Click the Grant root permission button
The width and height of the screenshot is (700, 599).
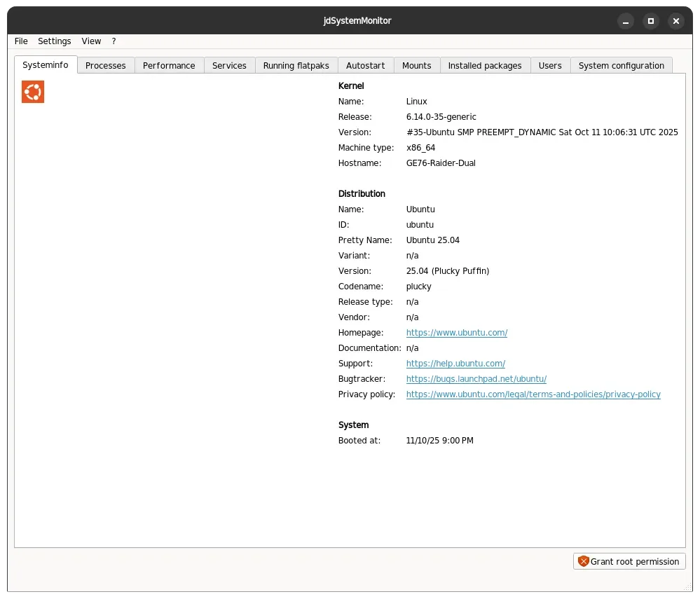(629, 561)
